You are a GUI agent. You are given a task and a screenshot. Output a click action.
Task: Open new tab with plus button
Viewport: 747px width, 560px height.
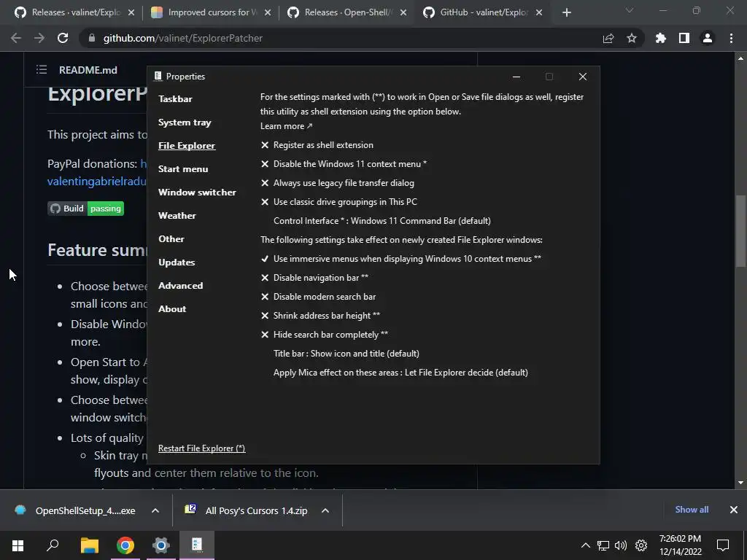tap(566, 12)
